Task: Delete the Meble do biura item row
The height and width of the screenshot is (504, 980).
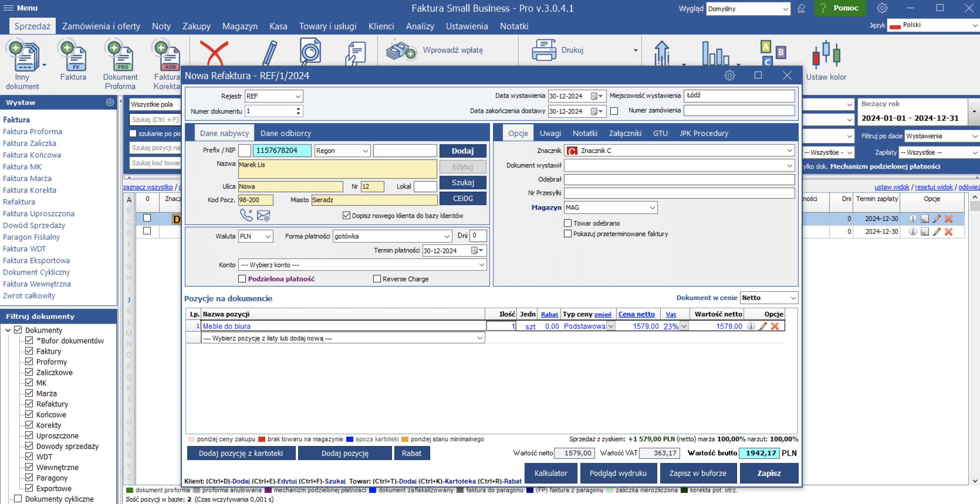Action: point(775,326)
